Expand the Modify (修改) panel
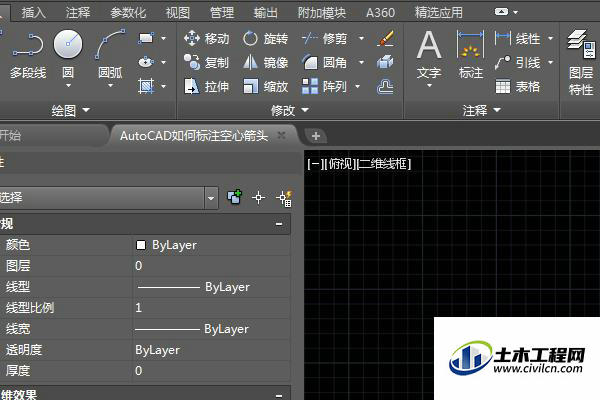This screenshot has width=600, height=400. pos(290,111)
